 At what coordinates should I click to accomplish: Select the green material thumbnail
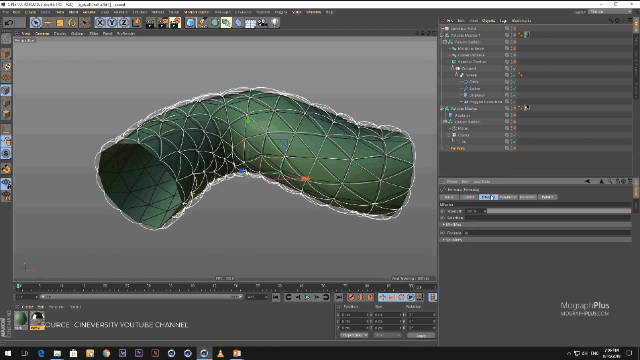click(21, 319)
